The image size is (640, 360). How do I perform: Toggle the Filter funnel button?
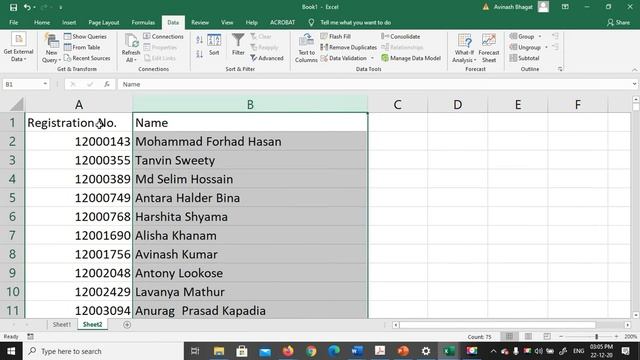point(238,45)
